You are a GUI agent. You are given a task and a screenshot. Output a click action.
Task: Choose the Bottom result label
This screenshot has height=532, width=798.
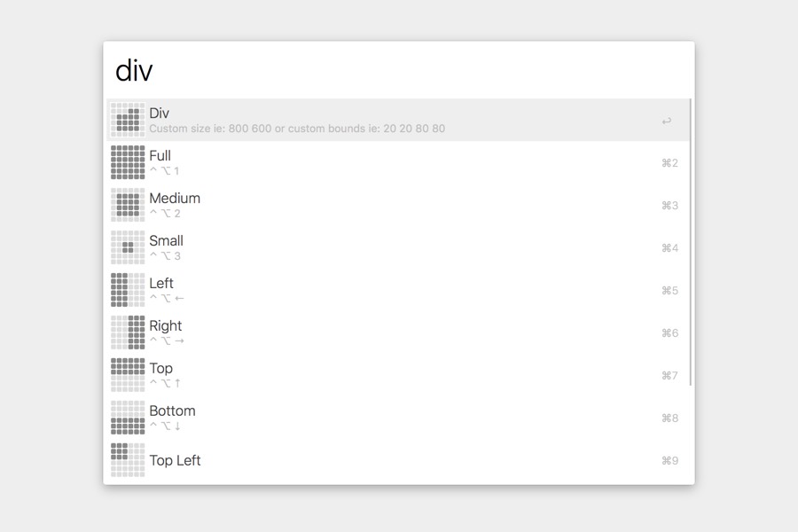coord(172,411)
